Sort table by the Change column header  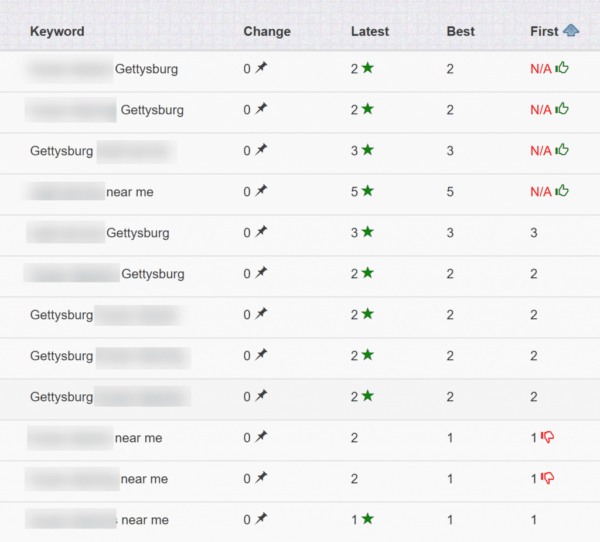click(x=267, y=31)
